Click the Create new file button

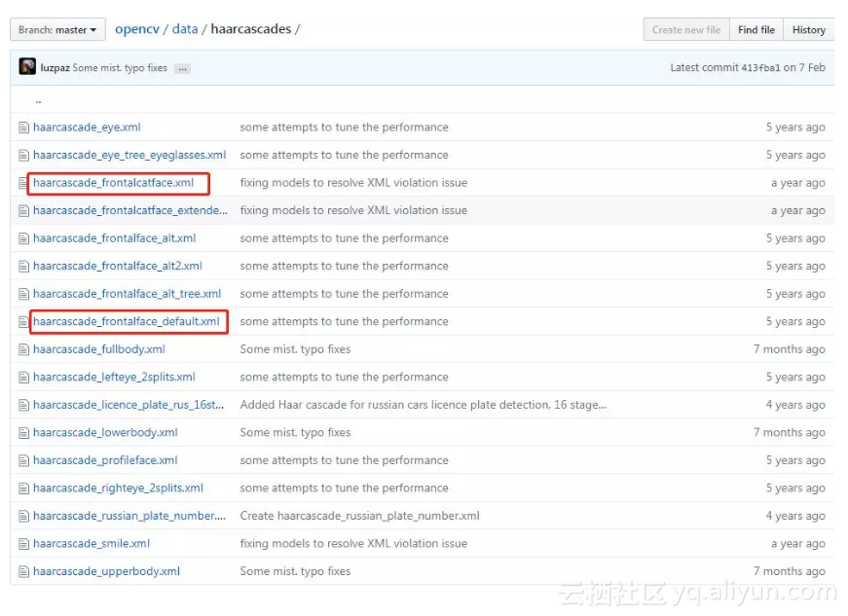(x=686, y=30)
